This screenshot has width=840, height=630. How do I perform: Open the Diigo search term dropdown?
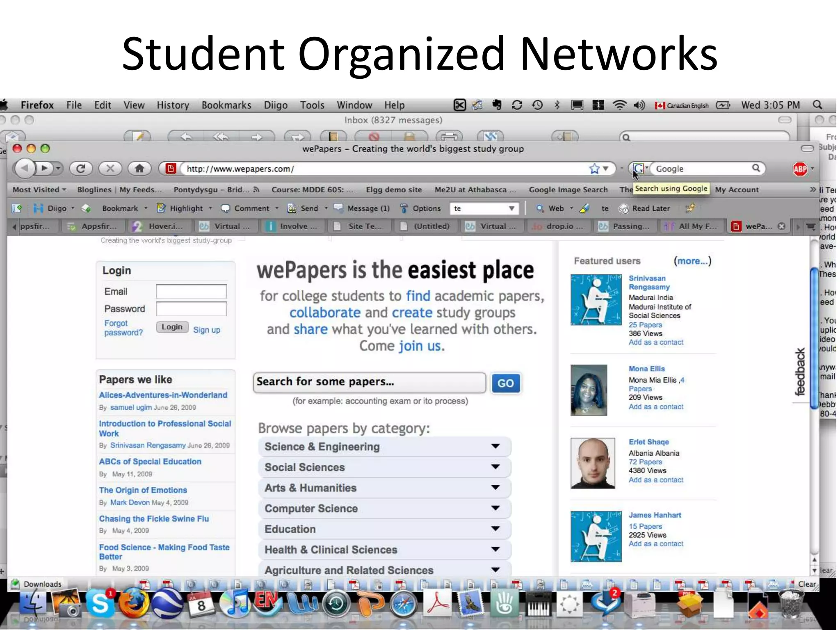pos(511,208)
